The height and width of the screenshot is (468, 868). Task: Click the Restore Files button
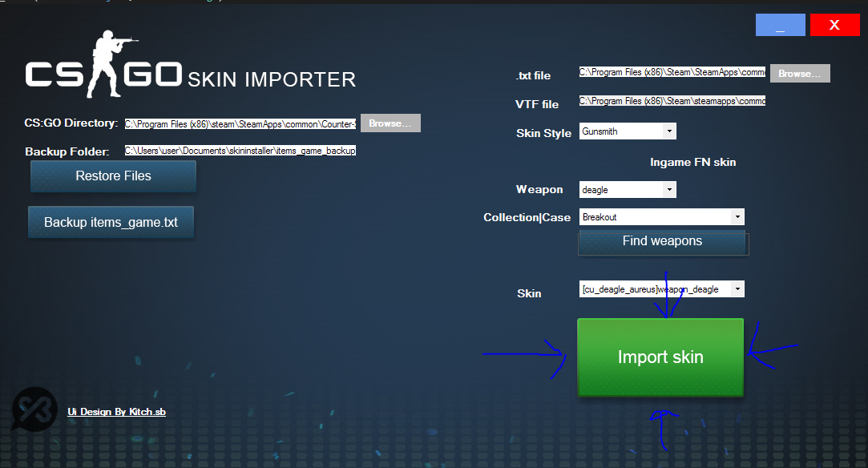tap(114, 176)
